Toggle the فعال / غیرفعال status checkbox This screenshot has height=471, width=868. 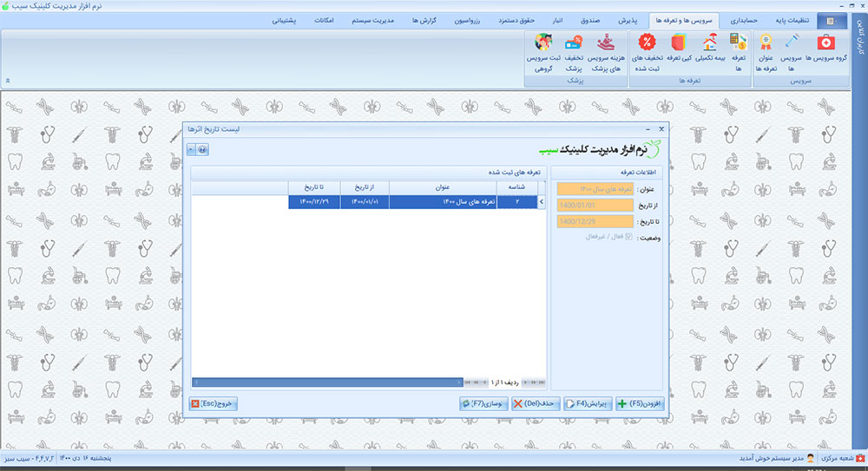629,236
